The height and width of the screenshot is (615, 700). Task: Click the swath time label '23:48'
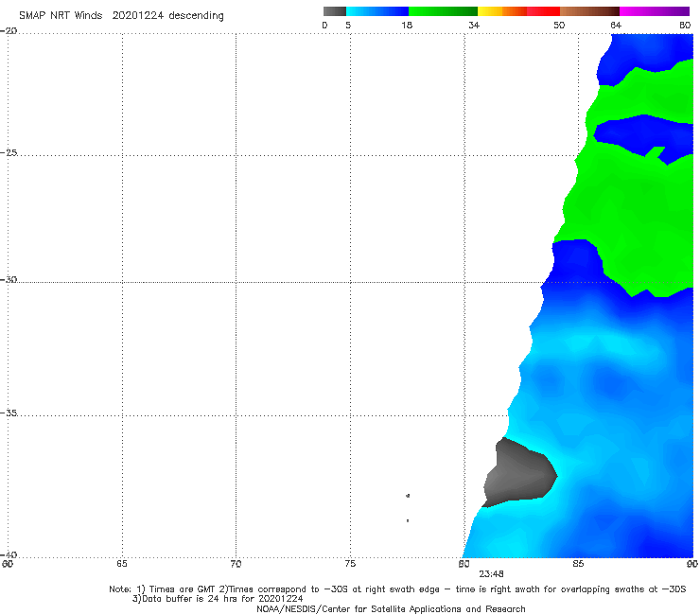[x=492, y=574]
